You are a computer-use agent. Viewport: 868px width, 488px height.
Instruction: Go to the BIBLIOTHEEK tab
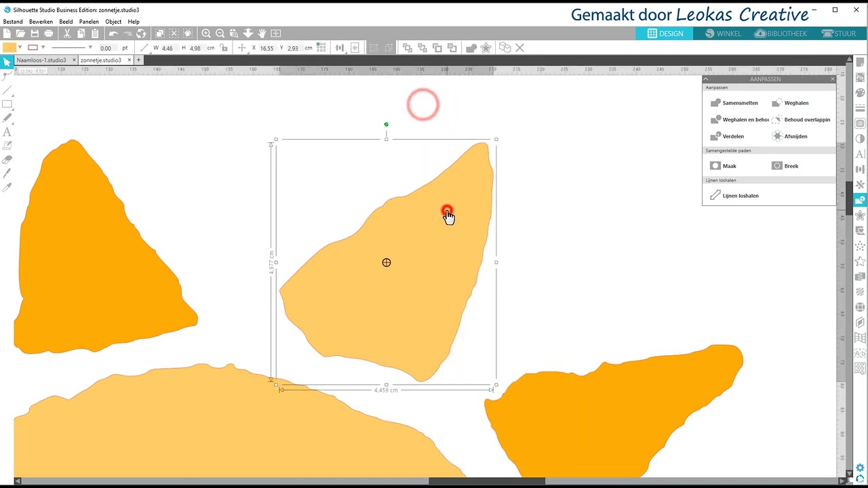pos(781,33)
